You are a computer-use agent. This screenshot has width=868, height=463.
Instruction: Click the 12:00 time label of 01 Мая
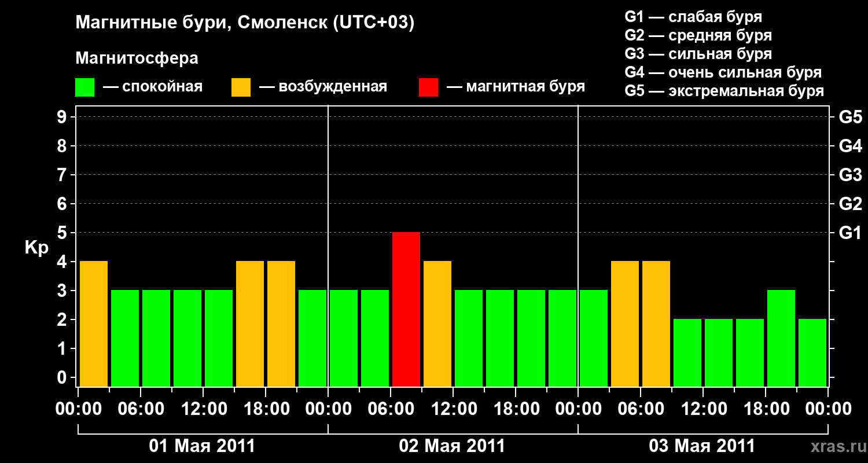pos(203,409)
